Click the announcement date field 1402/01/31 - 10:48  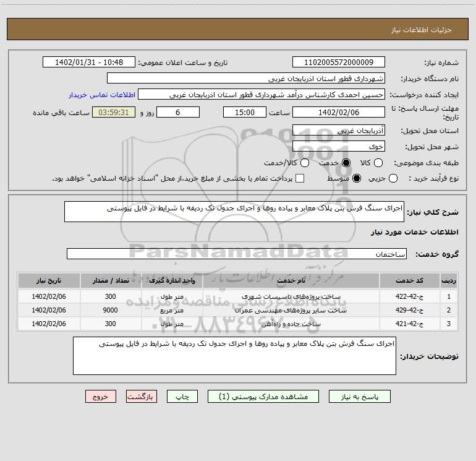coord(89,62)
